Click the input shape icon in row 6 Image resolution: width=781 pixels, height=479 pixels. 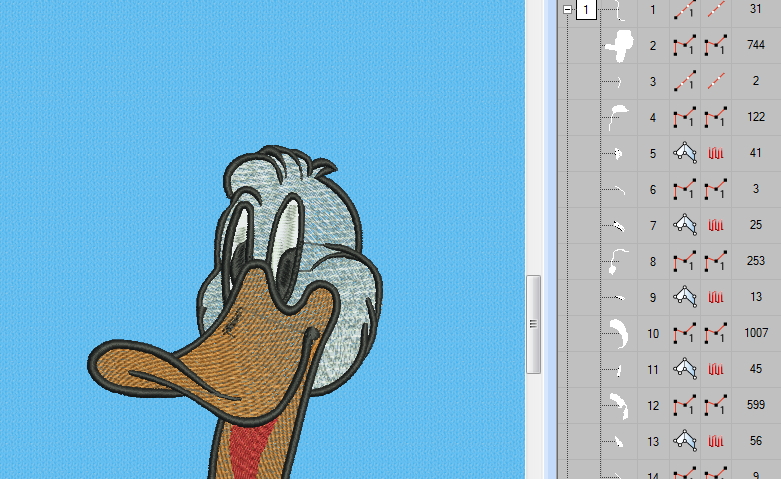coord(685,189)
